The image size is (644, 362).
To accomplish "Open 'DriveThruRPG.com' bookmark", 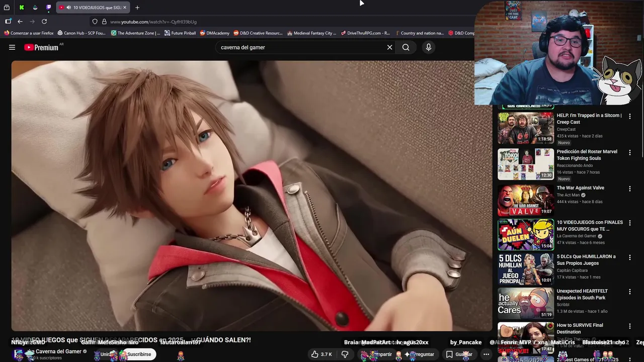I will tap(365, 33).
